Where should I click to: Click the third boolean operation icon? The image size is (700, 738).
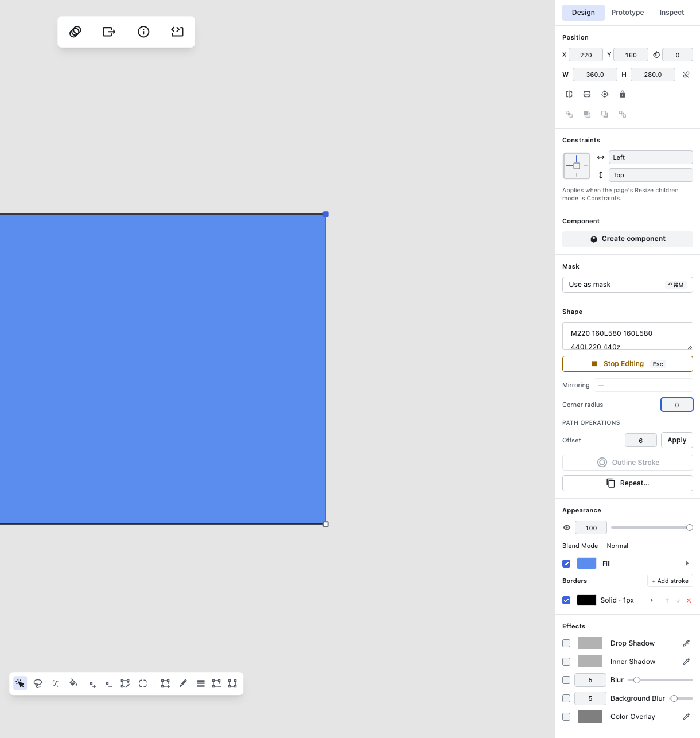(605, 114)
